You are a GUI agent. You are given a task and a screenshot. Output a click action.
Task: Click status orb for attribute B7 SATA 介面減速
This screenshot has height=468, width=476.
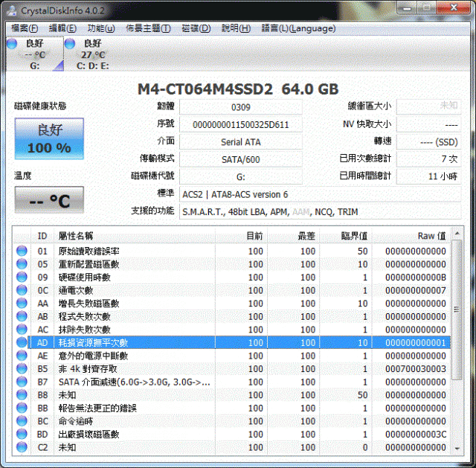click(x=22, y=382)
